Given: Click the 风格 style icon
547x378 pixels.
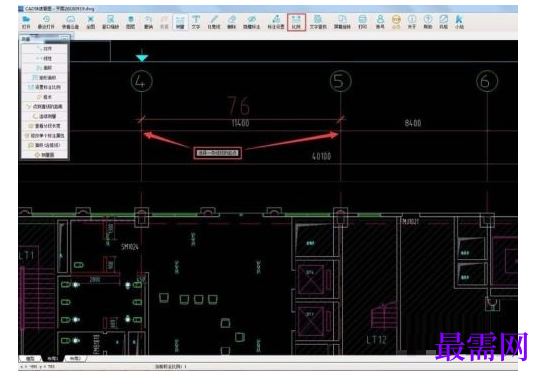Looking at the screenshot, I should pos(443,22).
